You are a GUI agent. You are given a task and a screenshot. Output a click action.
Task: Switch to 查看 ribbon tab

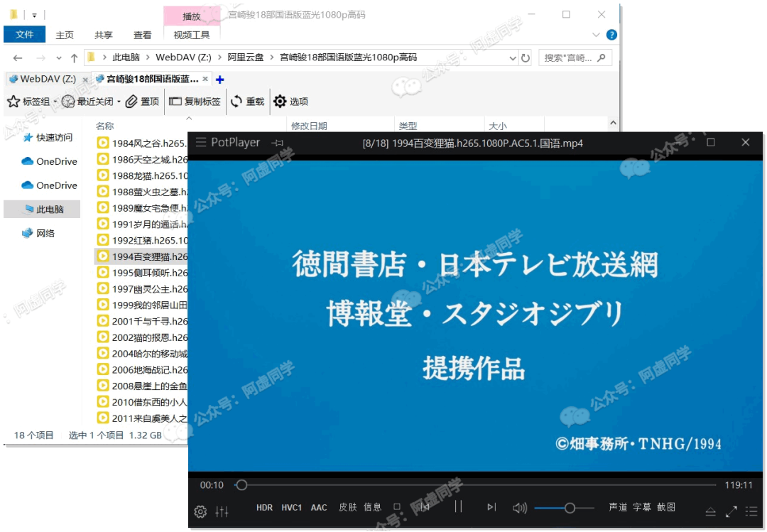point(142,35)
